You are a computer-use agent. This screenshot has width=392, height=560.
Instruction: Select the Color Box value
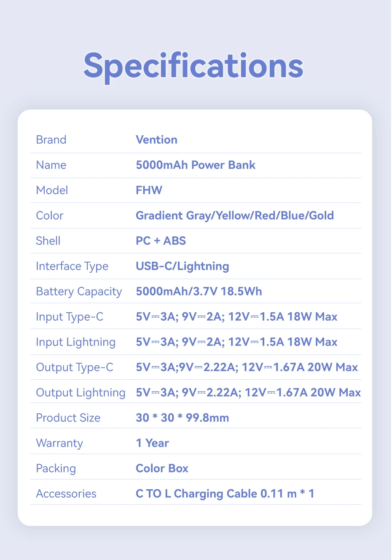(x=162, y=468)
